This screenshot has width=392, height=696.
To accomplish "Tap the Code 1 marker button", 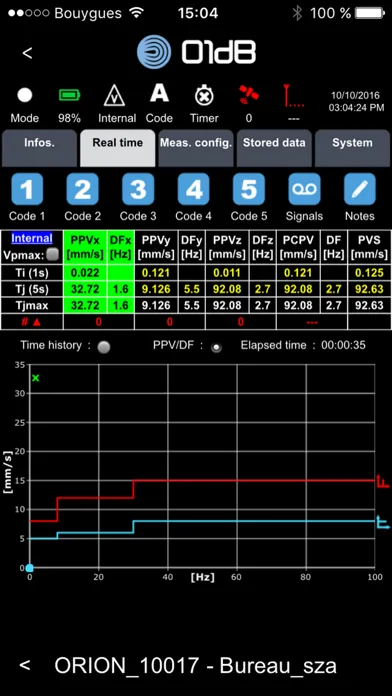I will (27, 189).
